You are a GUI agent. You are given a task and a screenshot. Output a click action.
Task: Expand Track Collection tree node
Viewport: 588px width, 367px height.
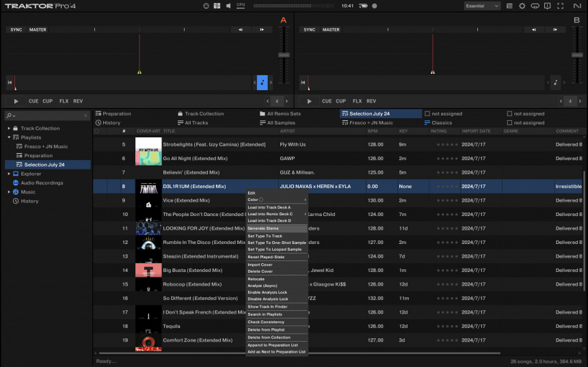(x=9, y=128)
